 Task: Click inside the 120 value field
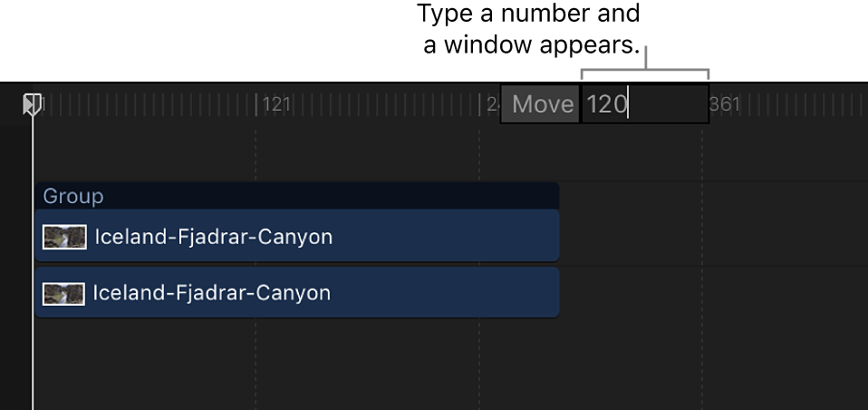643,104
